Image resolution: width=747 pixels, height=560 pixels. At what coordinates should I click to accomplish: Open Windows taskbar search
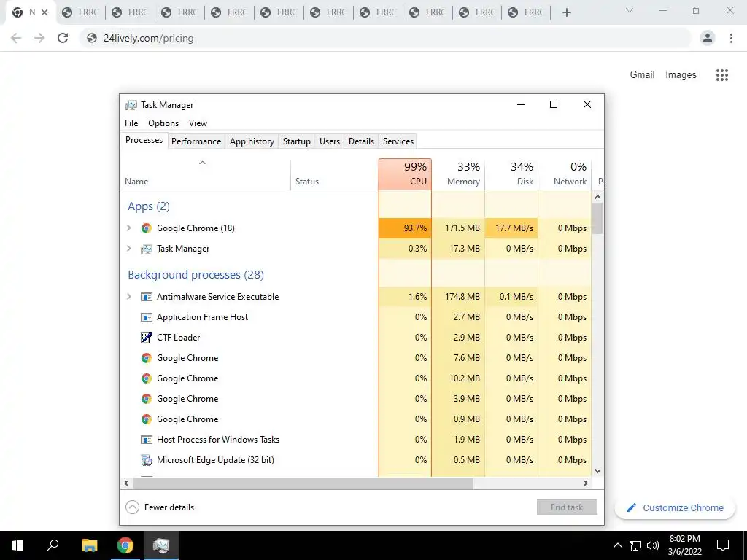(x=53, y=545)
